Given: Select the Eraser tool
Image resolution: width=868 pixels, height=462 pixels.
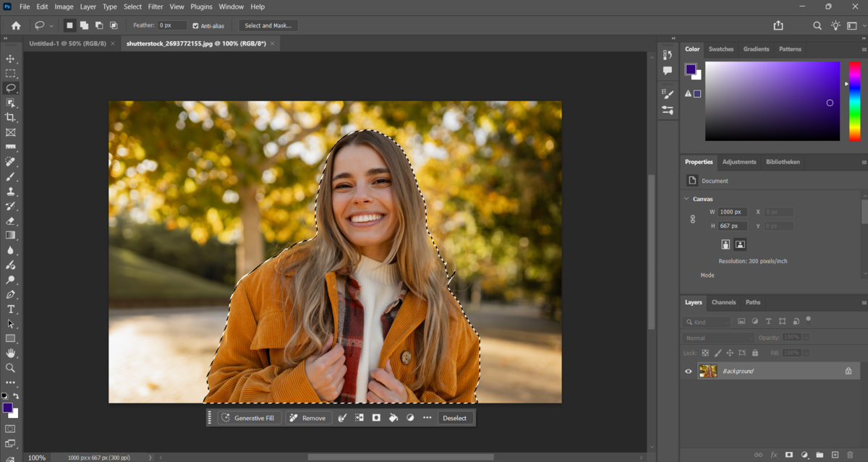Looking at the screenshot, I should tap(10, 221).
